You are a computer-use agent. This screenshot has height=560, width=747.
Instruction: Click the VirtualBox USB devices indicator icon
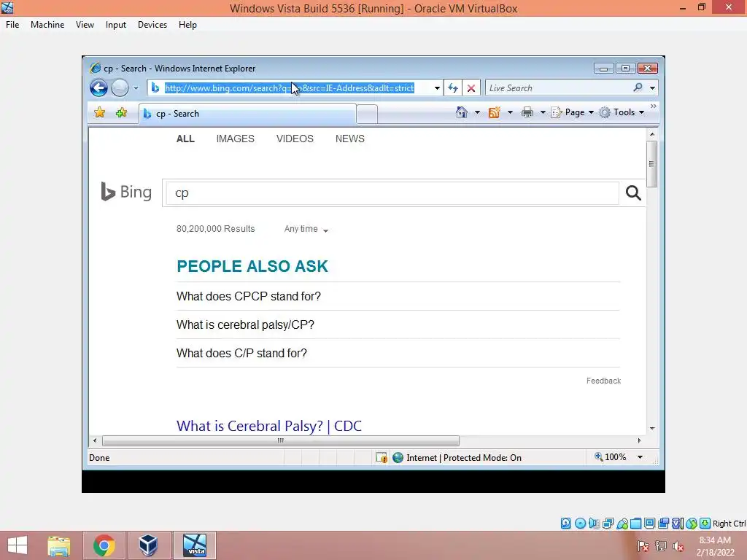click(622, 524)
